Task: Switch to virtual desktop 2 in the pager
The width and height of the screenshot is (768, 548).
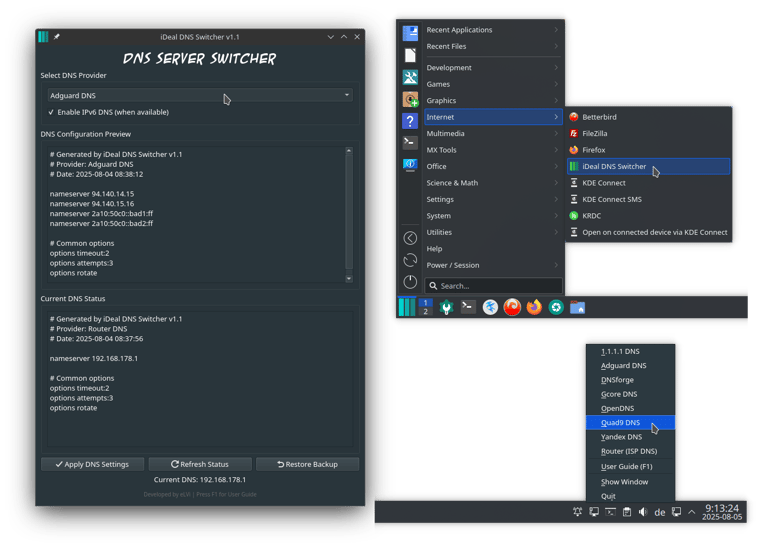Action: [x=425, y=311]
